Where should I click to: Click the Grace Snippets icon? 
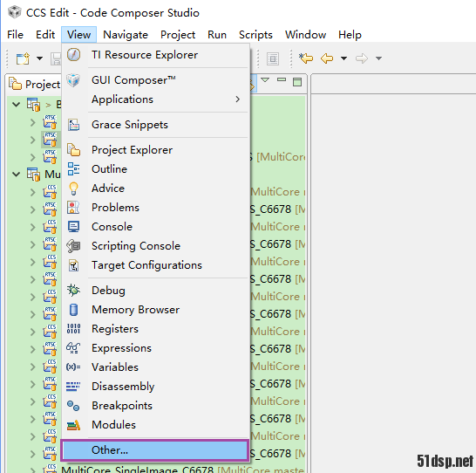click(x=73, y=125)
